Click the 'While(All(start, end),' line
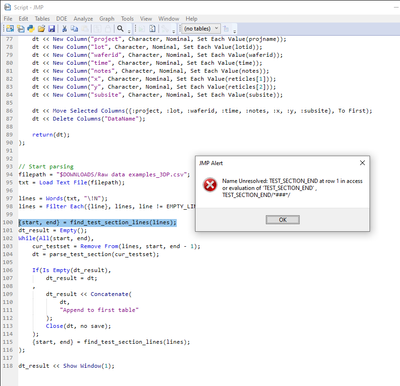The image size is (400, 386). pos(56,238)
